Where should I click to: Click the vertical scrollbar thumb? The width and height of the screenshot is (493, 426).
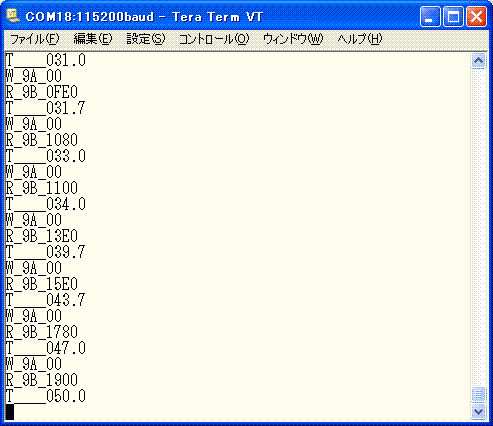coord(478,395)
